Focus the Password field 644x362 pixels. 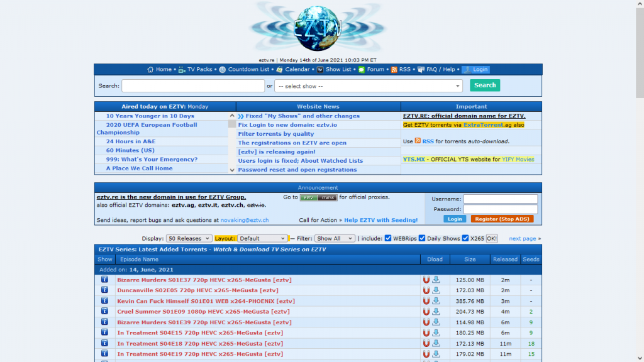click(500, 209)
